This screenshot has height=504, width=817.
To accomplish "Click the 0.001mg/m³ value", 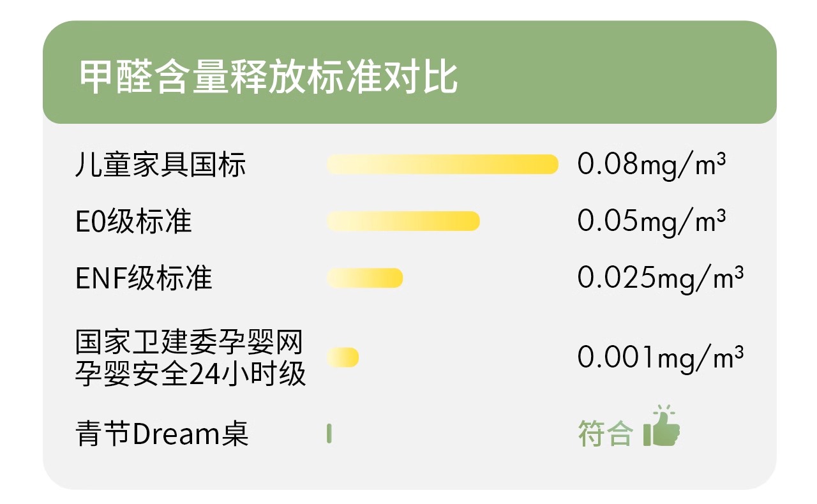I will click(660, 357).
